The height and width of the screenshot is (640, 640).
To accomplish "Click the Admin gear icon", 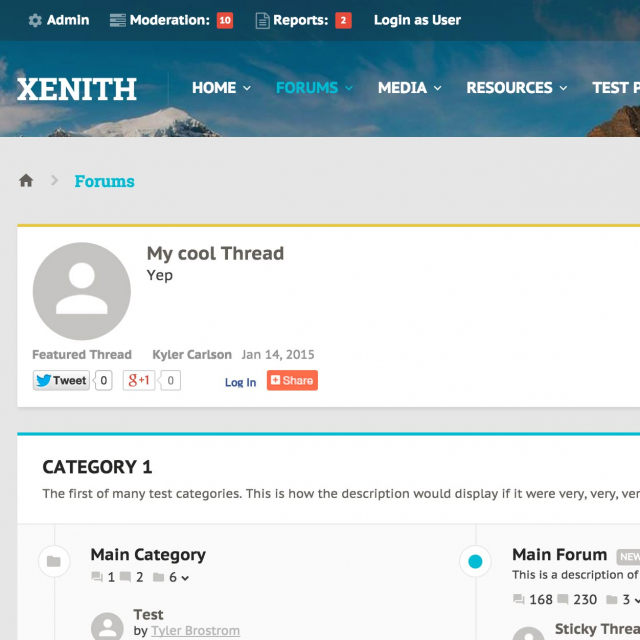I will pos(35,20).
